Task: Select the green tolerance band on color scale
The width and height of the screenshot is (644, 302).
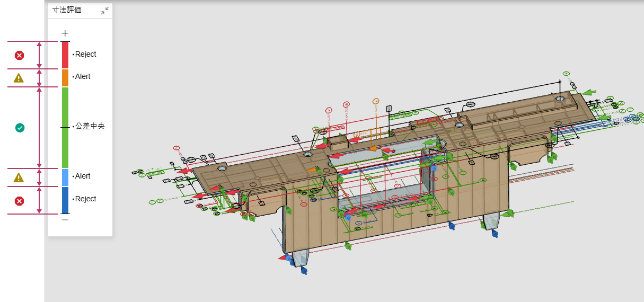Action: [65, 127]
